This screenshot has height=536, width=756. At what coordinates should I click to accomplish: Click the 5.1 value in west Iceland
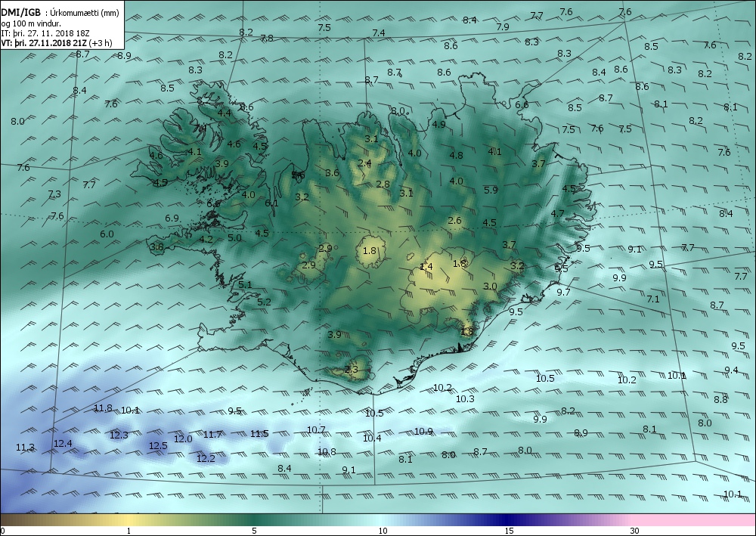pyautogui.click(x=245, y=285)
